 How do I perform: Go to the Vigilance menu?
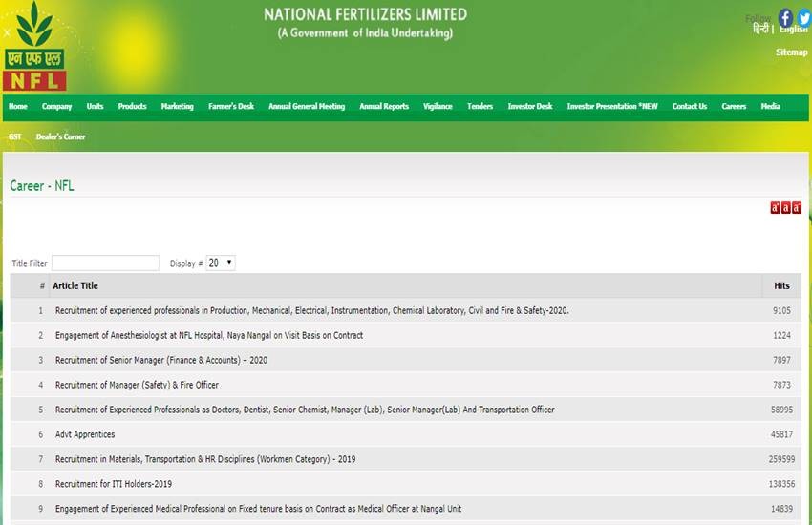coord(438,107)
